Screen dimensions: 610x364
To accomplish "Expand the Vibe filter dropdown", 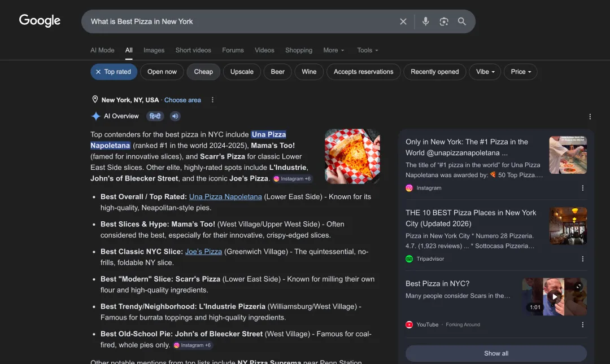I will [x=485, y=72].
